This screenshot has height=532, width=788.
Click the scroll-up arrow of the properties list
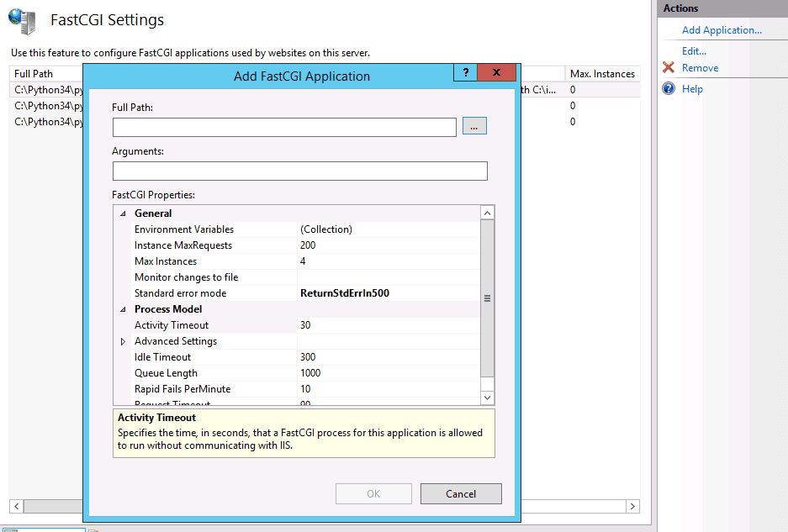pyautogui.click(x=487, y=212)
